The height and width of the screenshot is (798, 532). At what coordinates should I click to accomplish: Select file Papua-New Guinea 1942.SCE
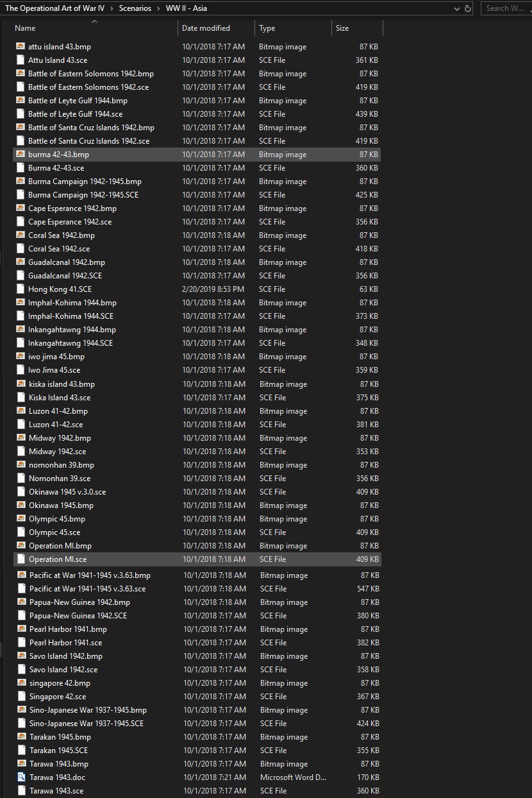click(78, 616)
